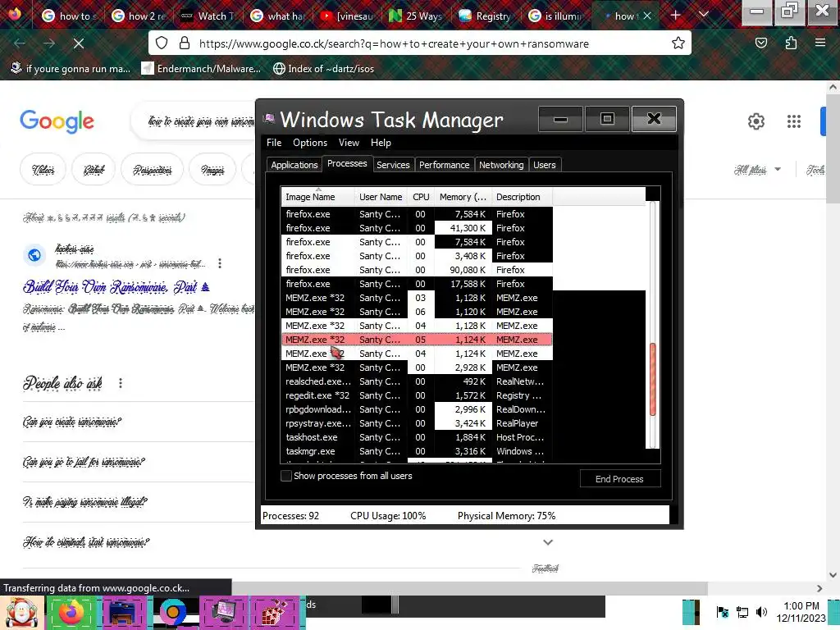Open 'if youre gonna run ma...' bookmark

71,69
